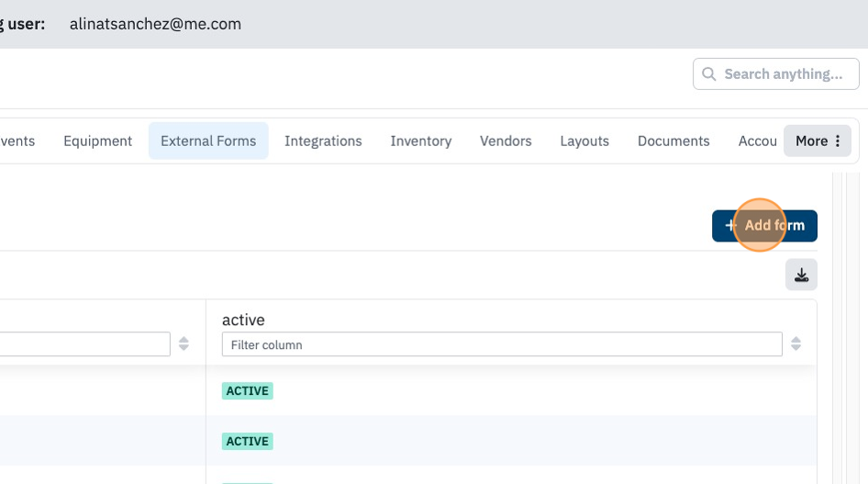Click the active column filter input
The image size is (868, 484).
[x=502, y=344]
